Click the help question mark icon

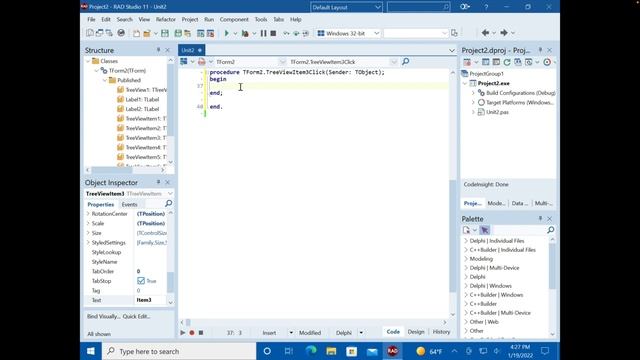tap(486, 7)
